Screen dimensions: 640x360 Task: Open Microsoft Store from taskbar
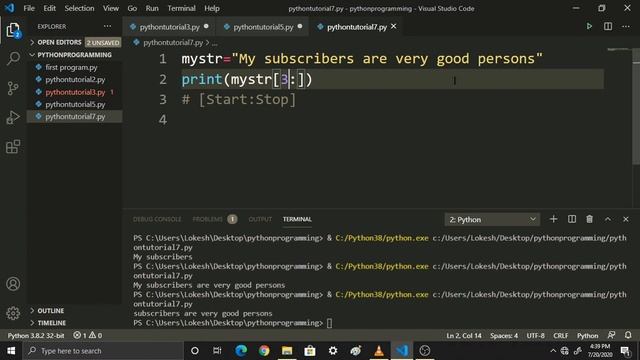click(x=310, y=351)
